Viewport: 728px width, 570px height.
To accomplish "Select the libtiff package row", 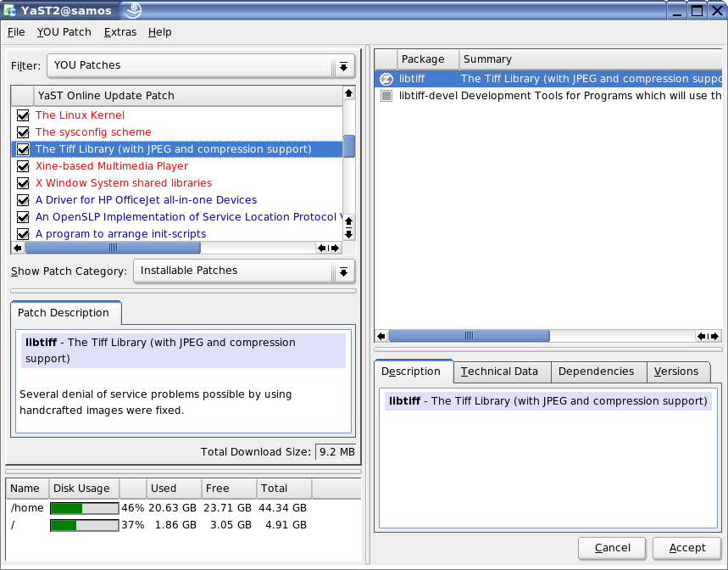I will [x=548, y=79].
